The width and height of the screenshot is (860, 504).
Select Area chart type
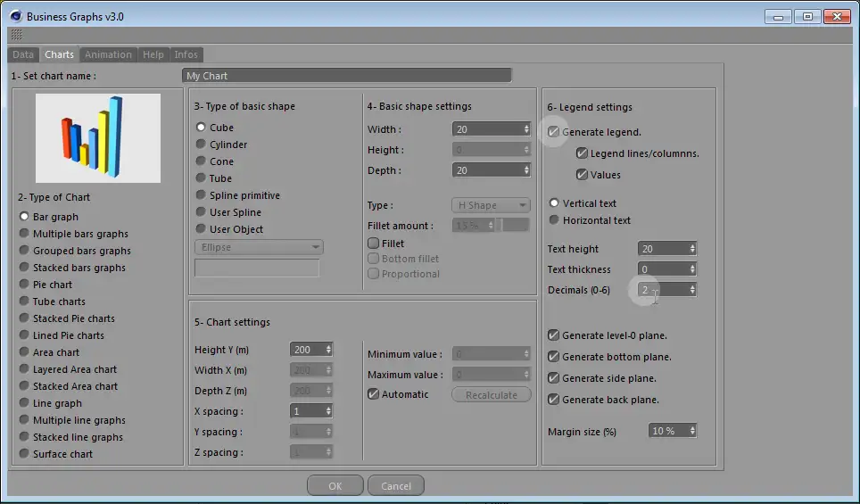(49, 352)
